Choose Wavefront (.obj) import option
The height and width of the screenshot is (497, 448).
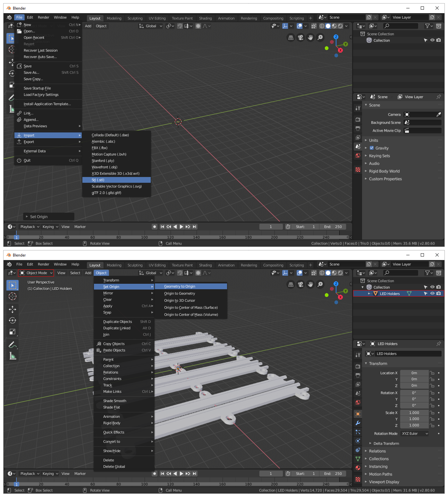coord(116,167)
